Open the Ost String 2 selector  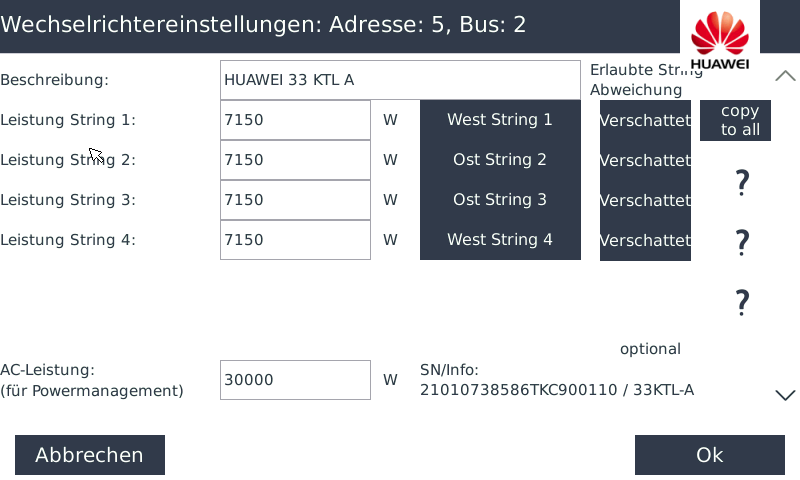500,160
